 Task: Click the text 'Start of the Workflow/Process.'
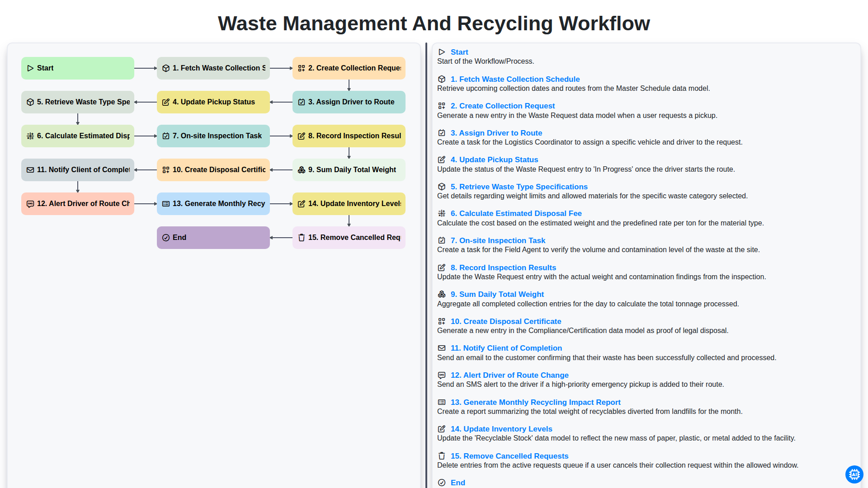[x=486, y=61]
